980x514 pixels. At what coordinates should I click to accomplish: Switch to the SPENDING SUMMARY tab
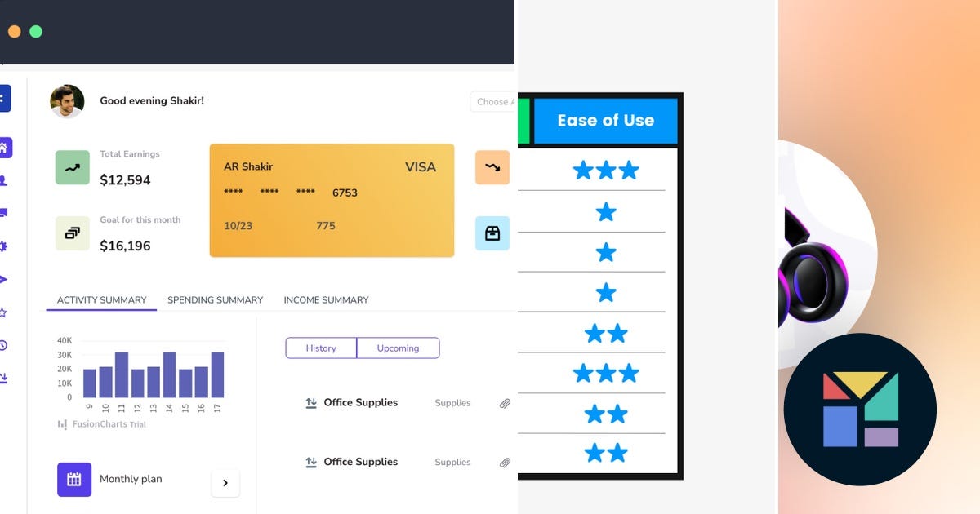pos(215,300)
